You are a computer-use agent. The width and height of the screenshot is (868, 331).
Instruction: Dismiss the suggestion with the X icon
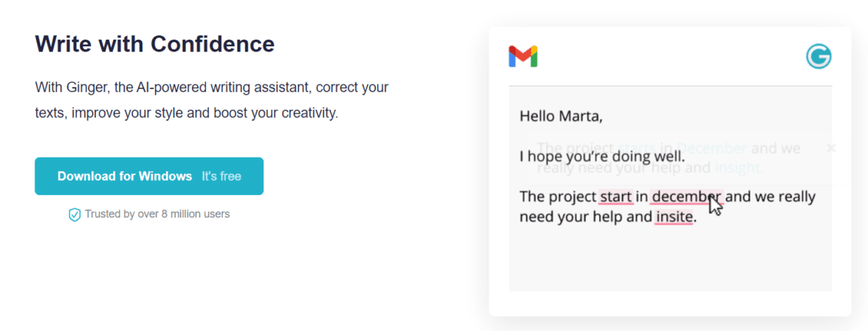click(831, 147)
